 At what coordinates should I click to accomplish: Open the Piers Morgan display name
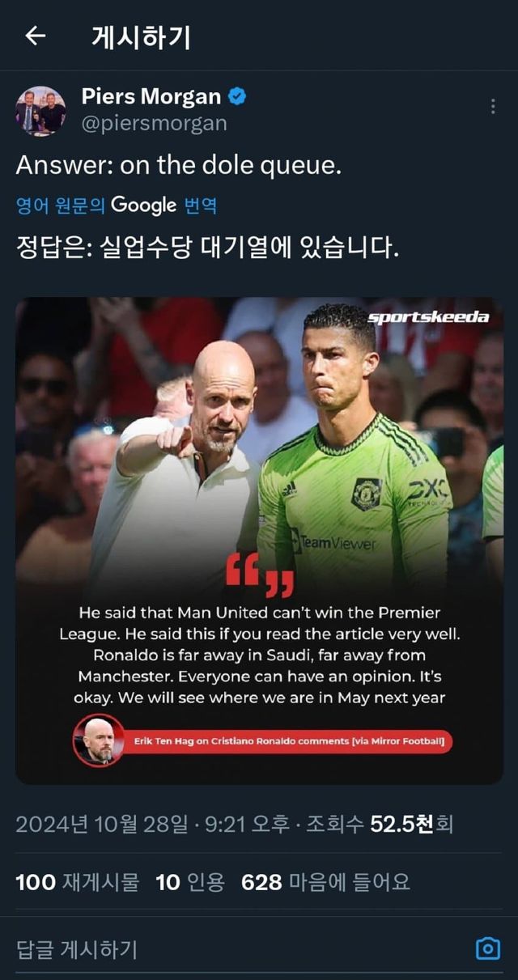tap(151, 96)
